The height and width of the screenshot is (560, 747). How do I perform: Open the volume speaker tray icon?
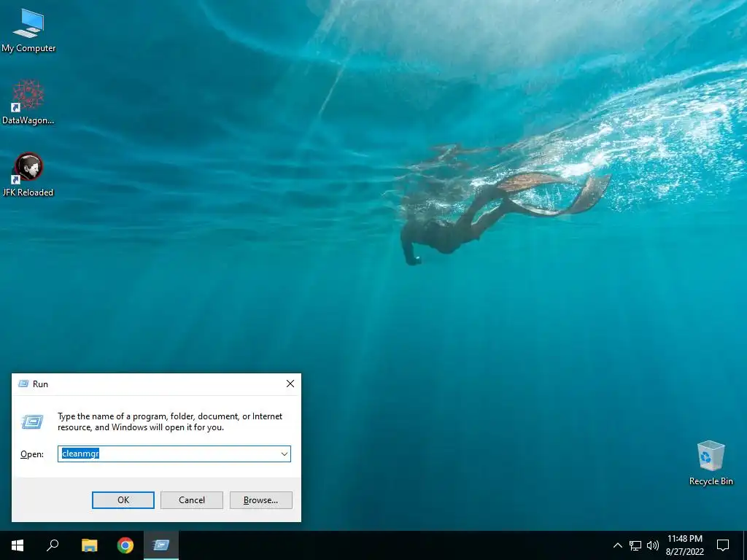(653, 545)
